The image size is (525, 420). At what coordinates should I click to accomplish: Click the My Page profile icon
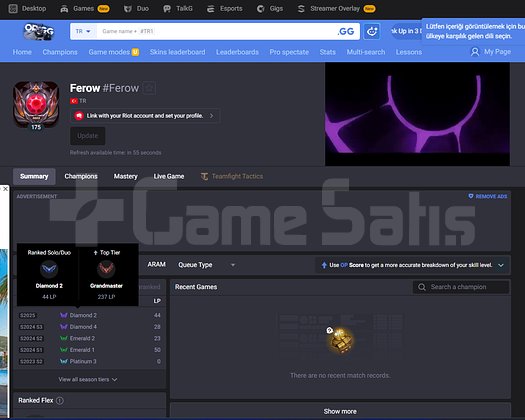click(x=475, y=52)
